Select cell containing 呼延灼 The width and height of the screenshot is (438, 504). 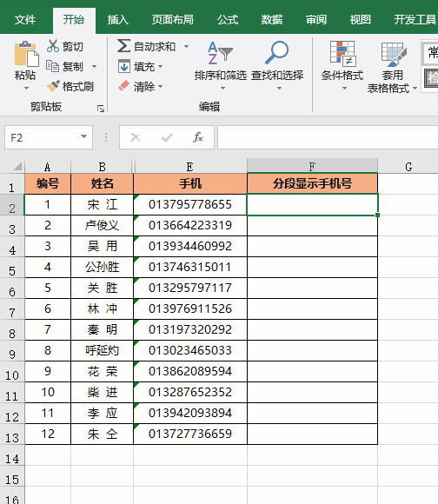click(x=102, y=350)
